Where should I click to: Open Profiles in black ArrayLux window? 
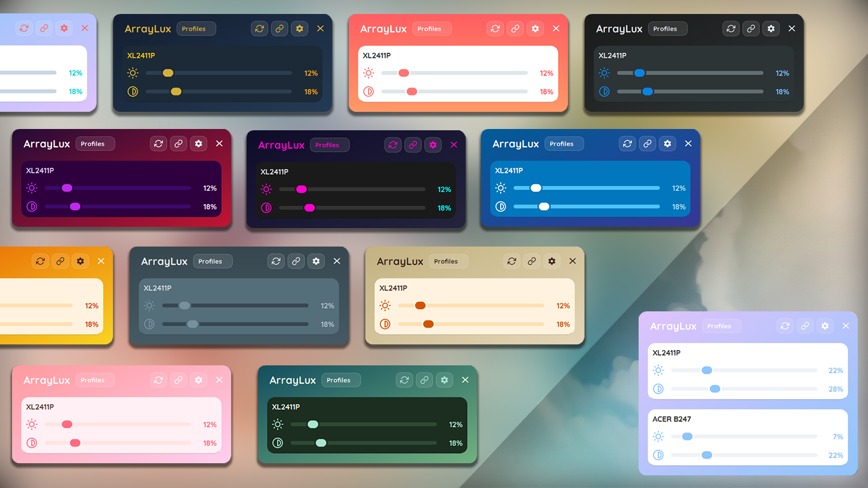pos(668,29)
